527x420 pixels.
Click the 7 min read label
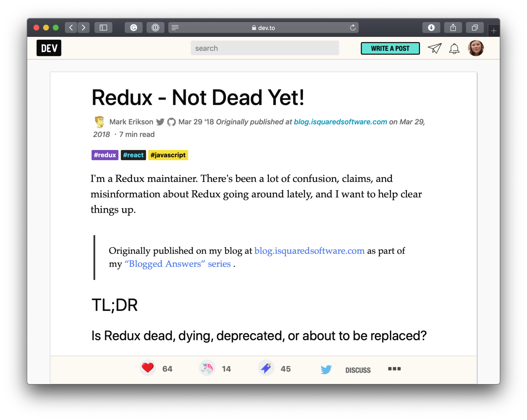[137, 134]
